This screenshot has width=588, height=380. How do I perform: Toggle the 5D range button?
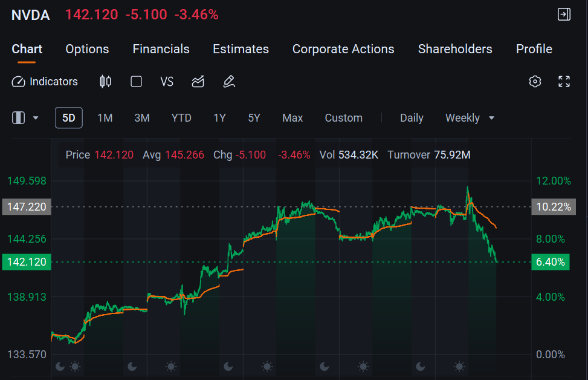(69, 118)
